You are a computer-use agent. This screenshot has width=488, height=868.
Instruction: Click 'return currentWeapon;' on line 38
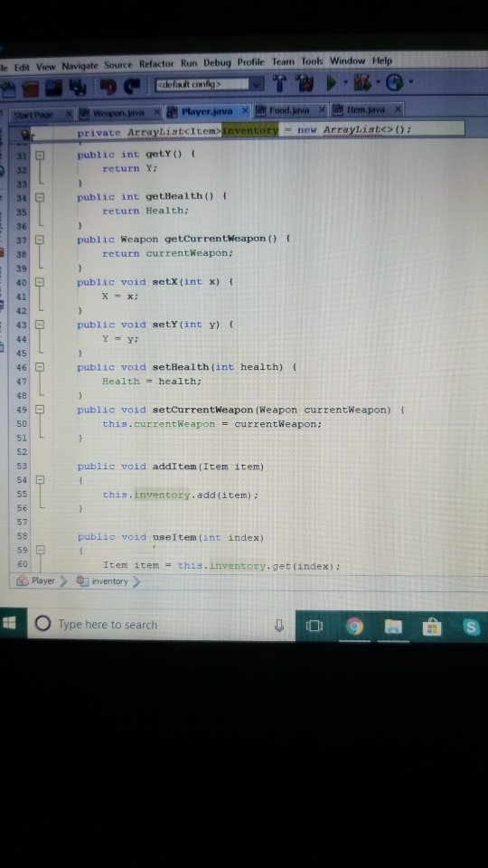coord(168,253)
